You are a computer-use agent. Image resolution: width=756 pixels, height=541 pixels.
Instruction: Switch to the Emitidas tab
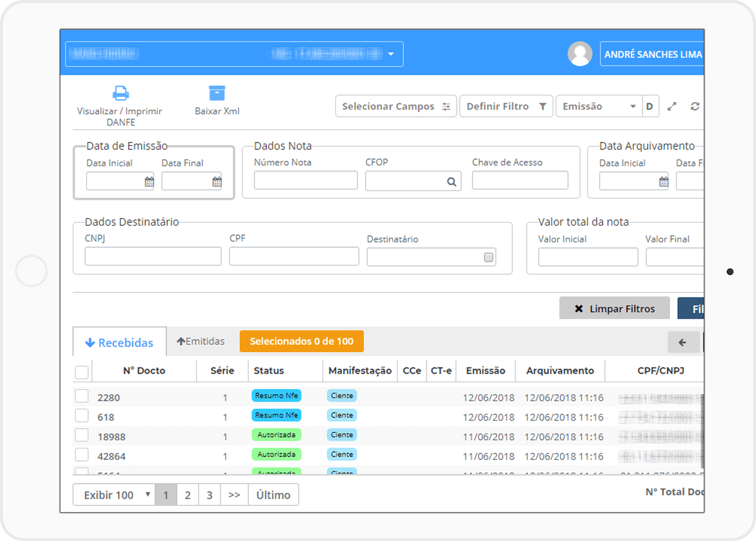click(201, 342)
